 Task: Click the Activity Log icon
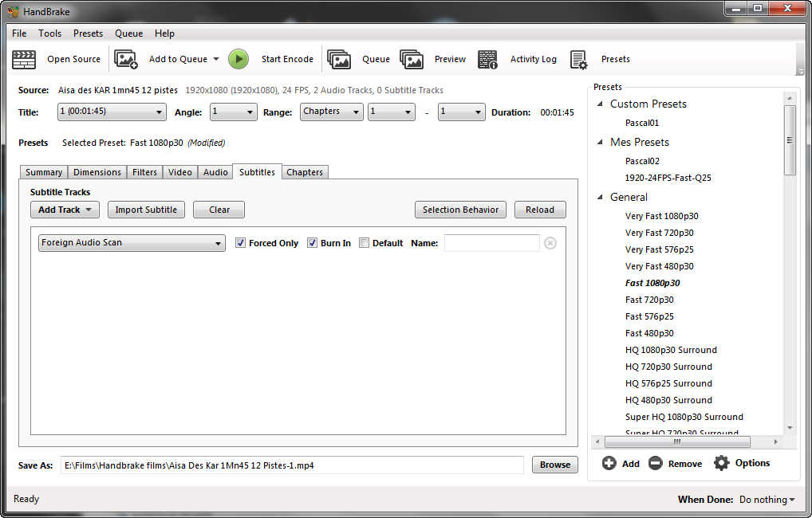click(487, 60)
